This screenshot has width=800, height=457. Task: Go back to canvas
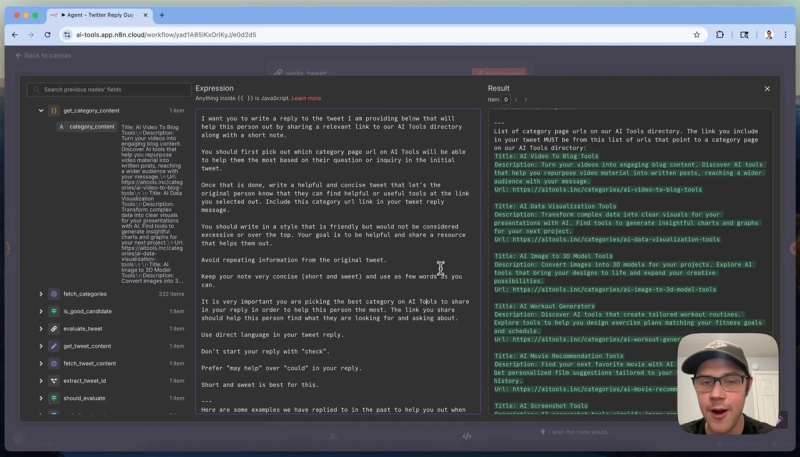click(x=43, y=55)
